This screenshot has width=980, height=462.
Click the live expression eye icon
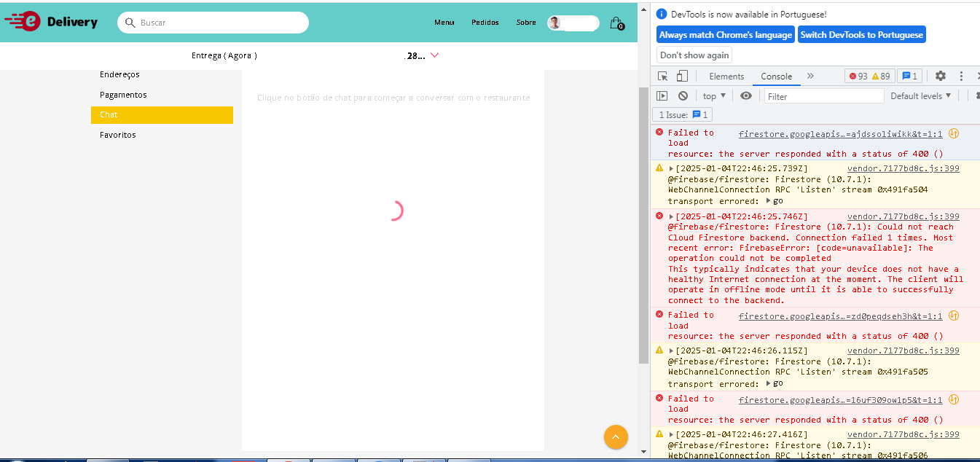coord(746,95)
